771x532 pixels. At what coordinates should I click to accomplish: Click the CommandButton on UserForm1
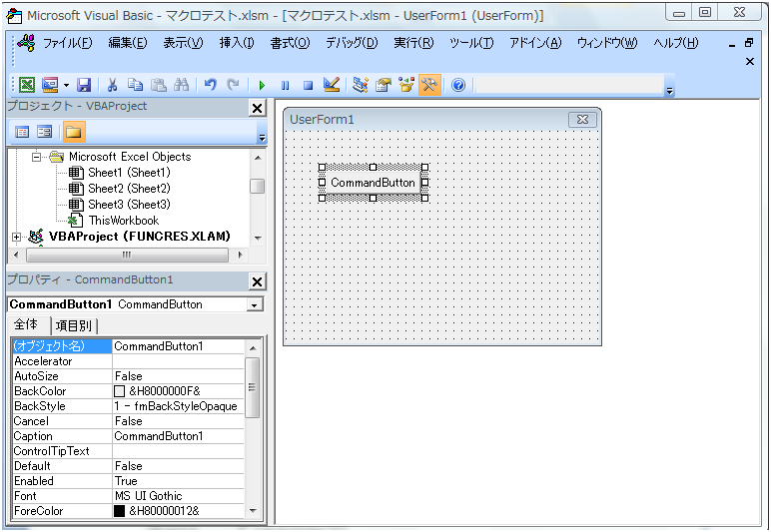click(x=373, y=183)
